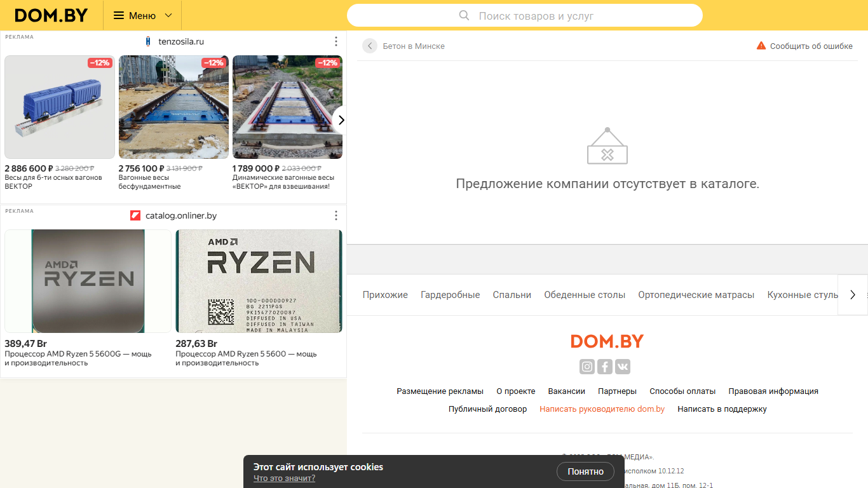Open Размещение рекламы footer link
Image resolution: width=868 pixels, height=488 pixels.
click(440, 391)
